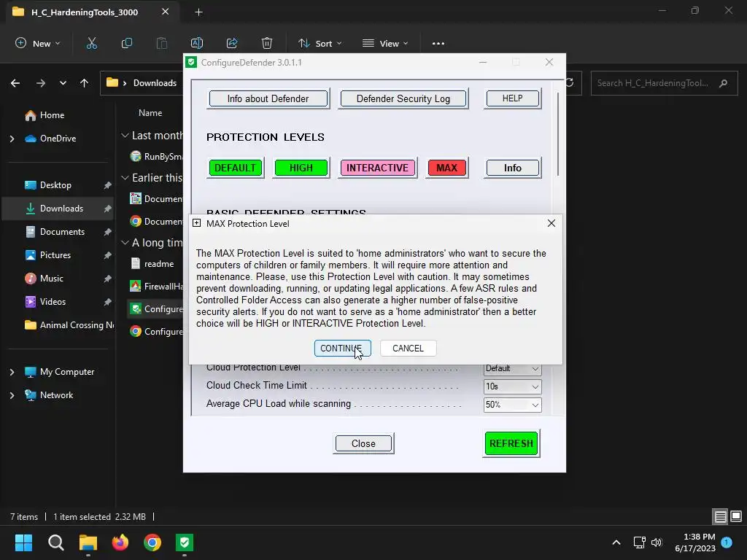
Task: Click the HELP button
Action: pyautogui.click(x=513, y=98)
